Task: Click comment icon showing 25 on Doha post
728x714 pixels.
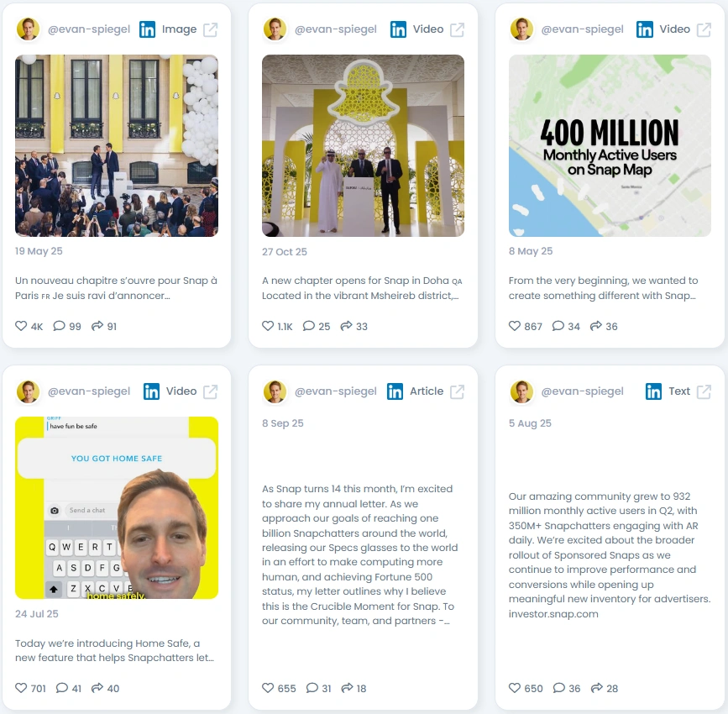Action: point(308,326)
